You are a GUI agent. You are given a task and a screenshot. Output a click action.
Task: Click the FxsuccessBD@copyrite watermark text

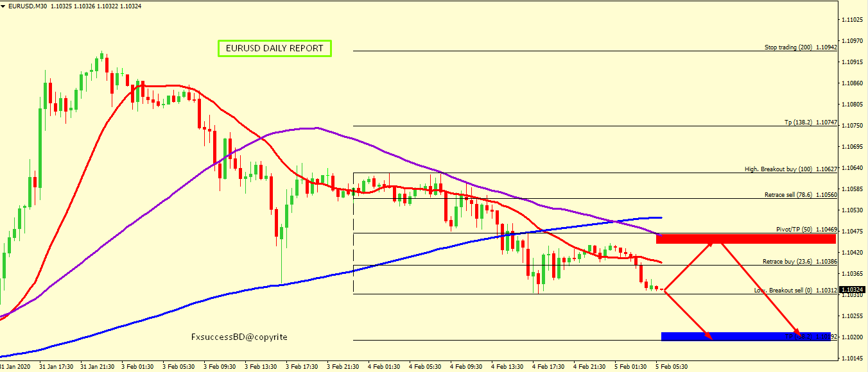point(239,337)
